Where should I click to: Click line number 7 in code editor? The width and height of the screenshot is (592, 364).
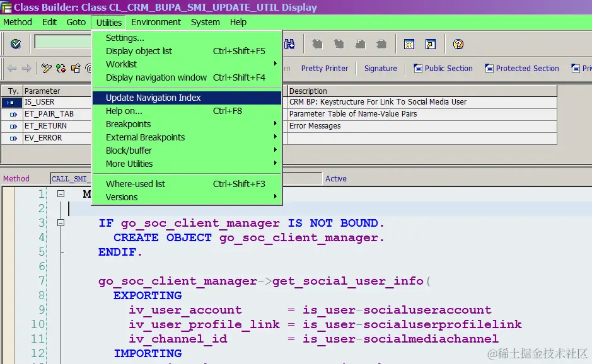[x=42, y=281]
